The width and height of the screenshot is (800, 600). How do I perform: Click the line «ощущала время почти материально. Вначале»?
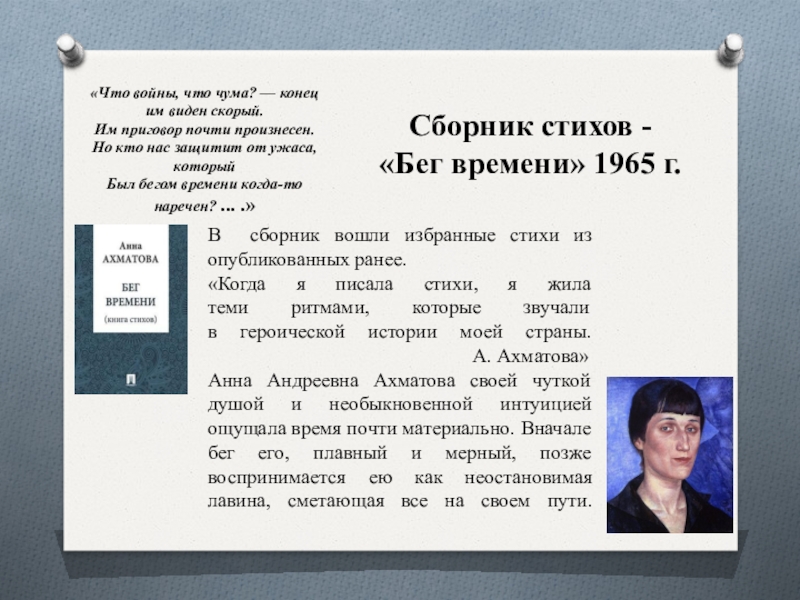399,429
